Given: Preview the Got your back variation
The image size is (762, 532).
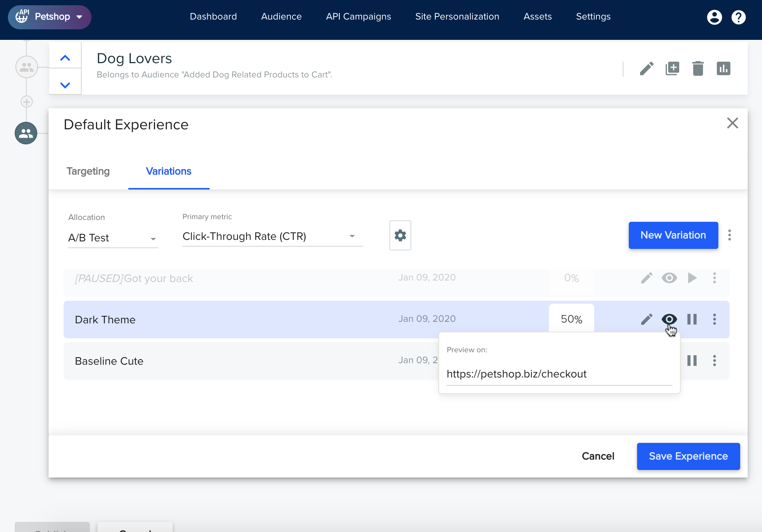Looking at the screenshot, I should coord(669,278).
